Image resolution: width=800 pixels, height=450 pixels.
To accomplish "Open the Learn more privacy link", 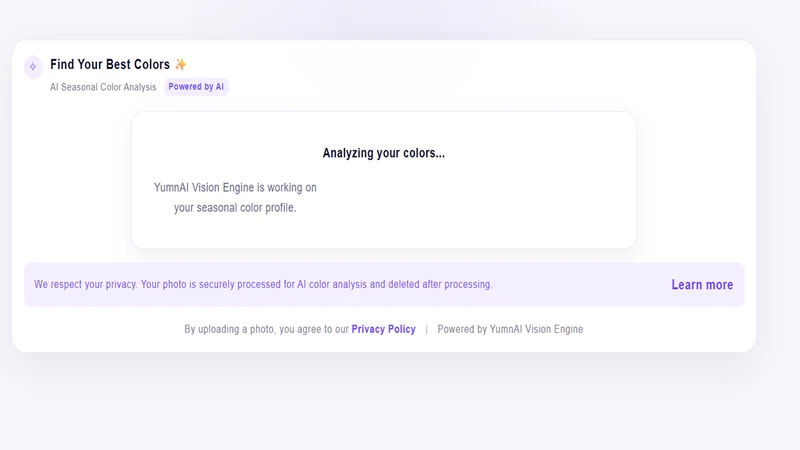I will tap(702, 285).
